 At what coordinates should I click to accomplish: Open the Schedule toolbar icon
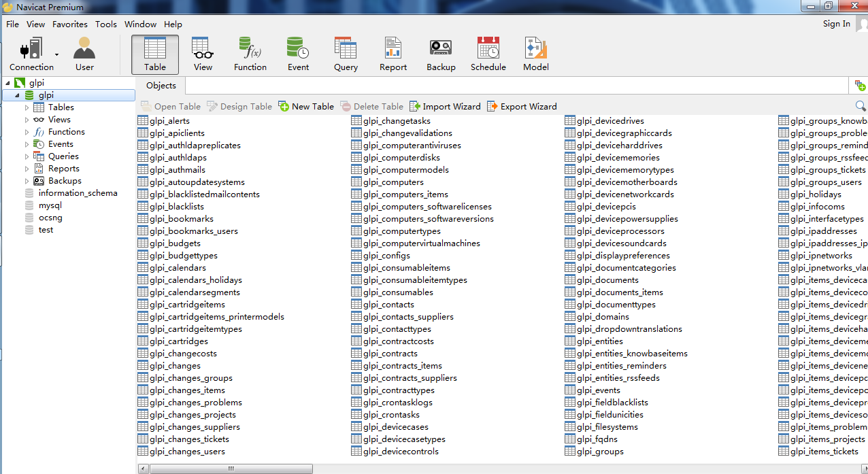click(488, 54)
